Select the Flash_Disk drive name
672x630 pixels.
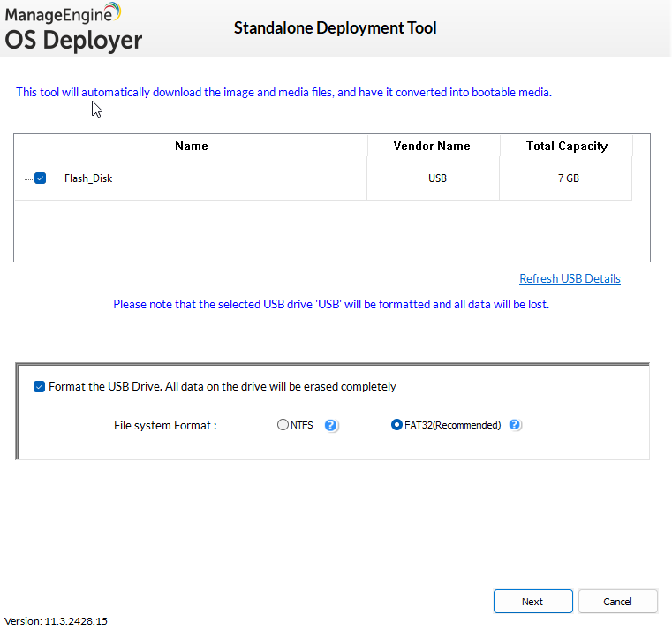click(88, 178)
